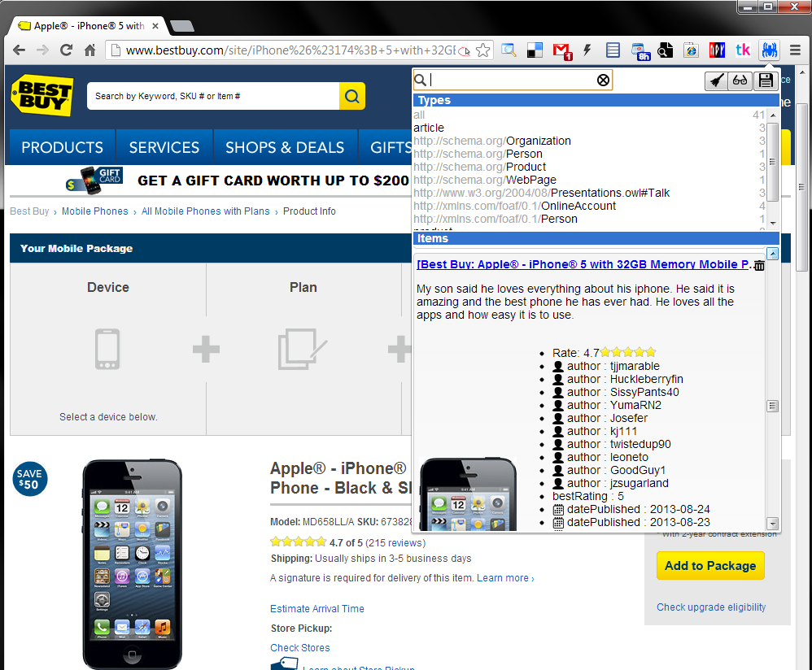
Task: Click the yellow Best Buy search button
Action: click(351, 96)
